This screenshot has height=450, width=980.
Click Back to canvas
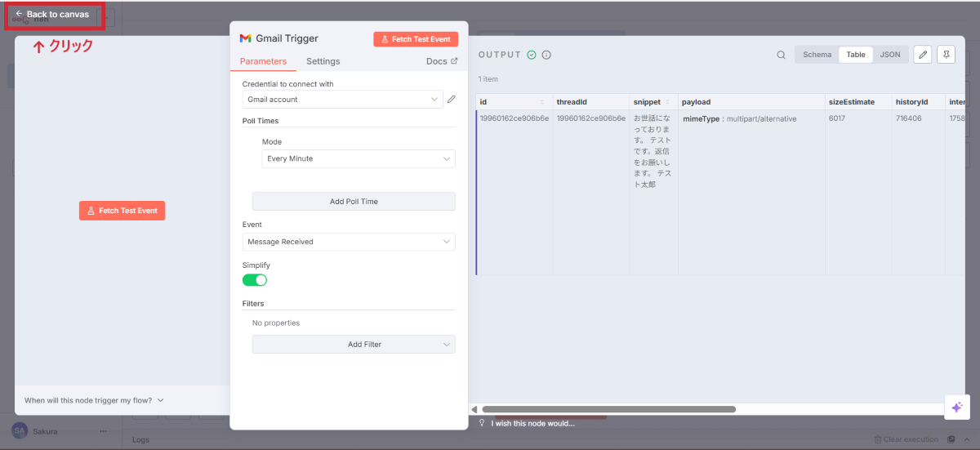pyautogui.click(x=53, y=15)
